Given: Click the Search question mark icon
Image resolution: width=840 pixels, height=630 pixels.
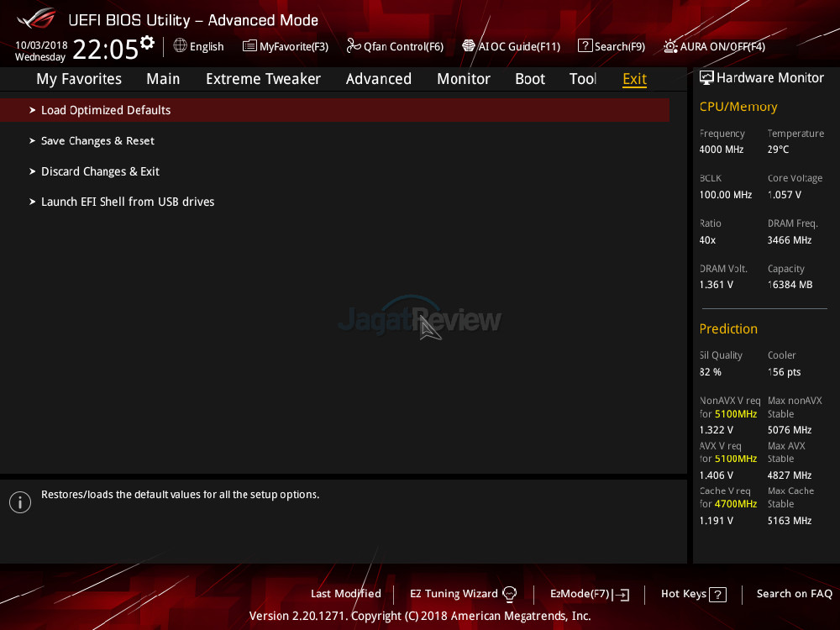Looking at the screenshot, I should pyautogui.click(x=585, y=45).
